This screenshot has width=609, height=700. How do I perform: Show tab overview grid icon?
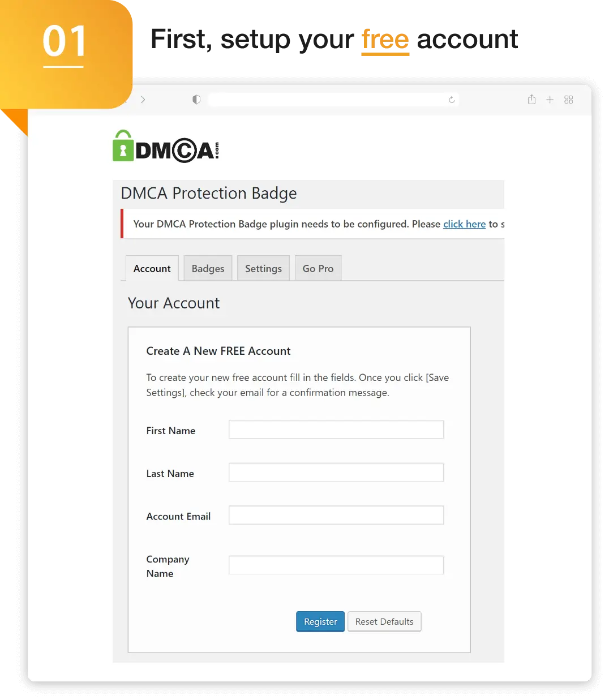[569, 100]
